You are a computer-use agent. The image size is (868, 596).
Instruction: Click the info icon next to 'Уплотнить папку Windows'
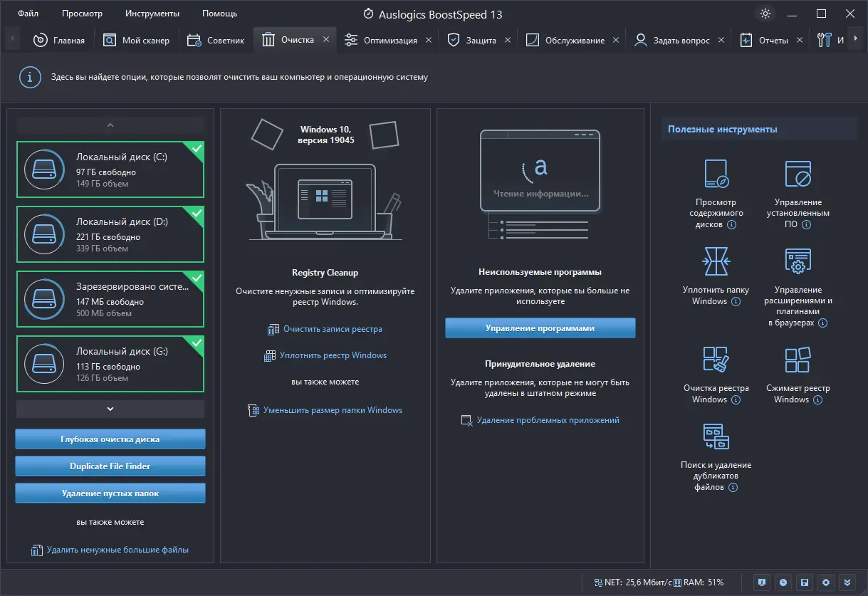(736, 302)
